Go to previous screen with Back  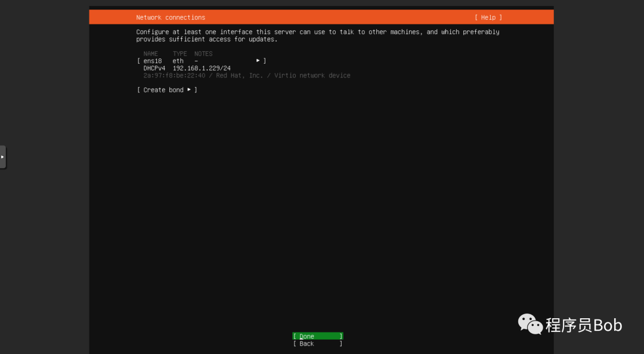(x=317, y=344)
